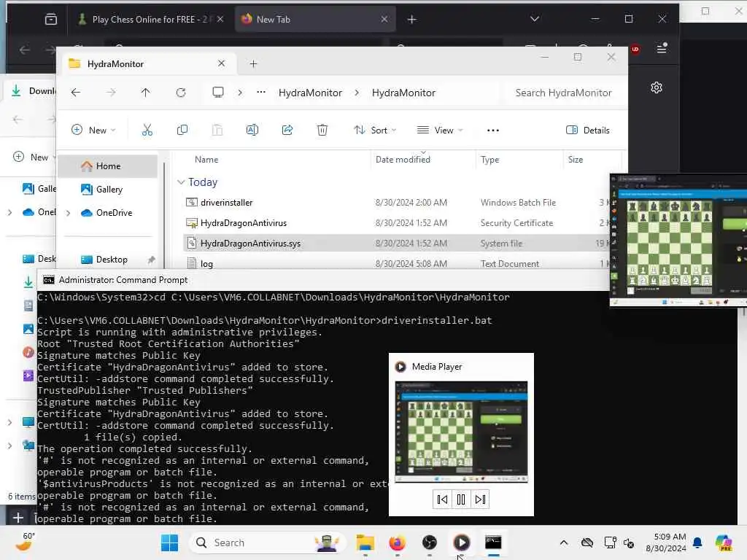The height and width of the screenshot is (560, 747).
Task: Collapse the Today group in file list
Action: point(181,182)
